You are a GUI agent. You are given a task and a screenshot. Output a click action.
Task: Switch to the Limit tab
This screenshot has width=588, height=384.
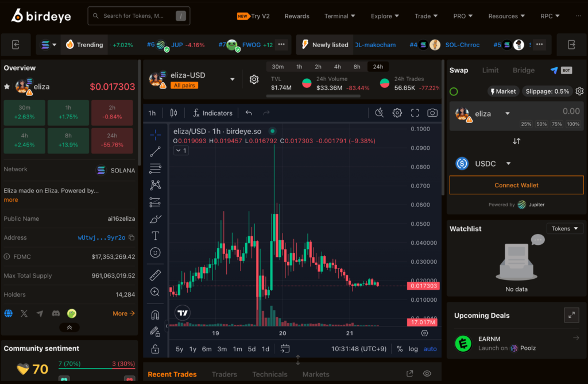490,70
